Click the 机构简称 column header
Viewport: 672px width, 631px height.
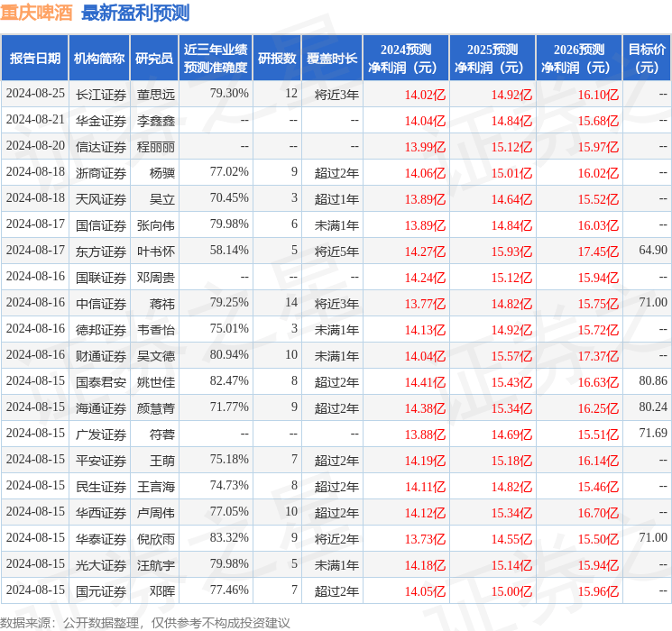(x=99, y=58)
